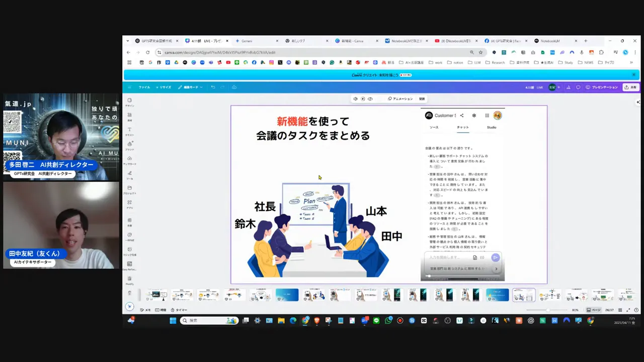
Task: Open the プロジェクト (Projects) sidebar panel
Action: tap(129, 190)
